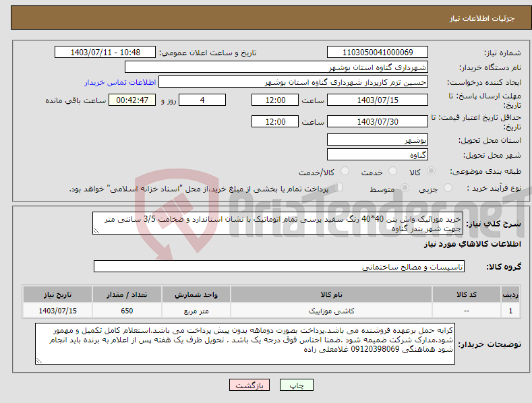The height and width of the screenshot is (403, 532).
Task: Click the شرح کلی نیاز label
Action: [494, 224]
